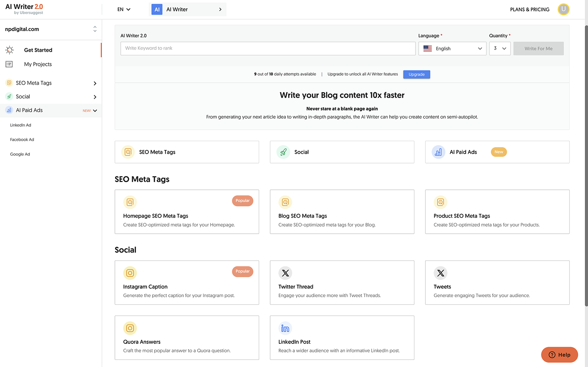
Task: Click the US flag in language selector
Action: click(x=428, y=48)
